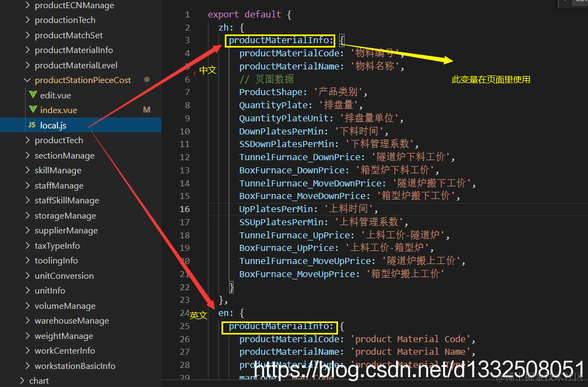
Task: Expand the productECNManage folder chevron
Action: point(27,5)
